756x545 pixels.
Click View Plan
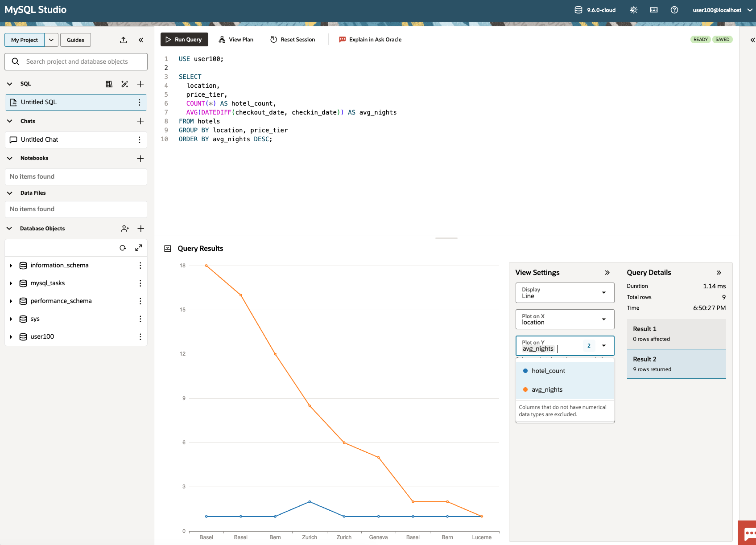[236, 40]
